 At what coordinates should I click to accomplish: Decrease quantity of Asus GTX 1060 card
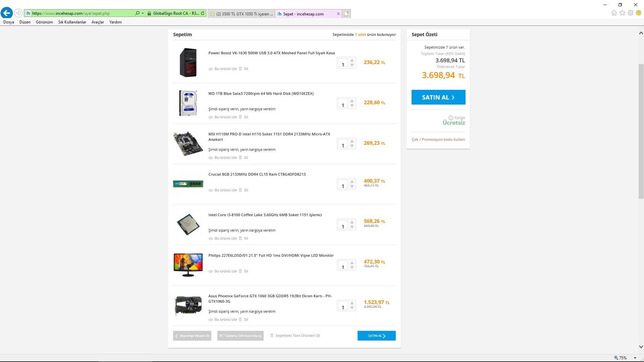pyautogui.click(x=352, y=308)
